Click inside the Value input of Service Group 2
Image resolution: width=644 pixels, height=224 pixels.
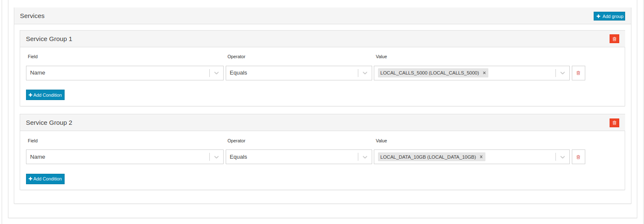point(520,157)
